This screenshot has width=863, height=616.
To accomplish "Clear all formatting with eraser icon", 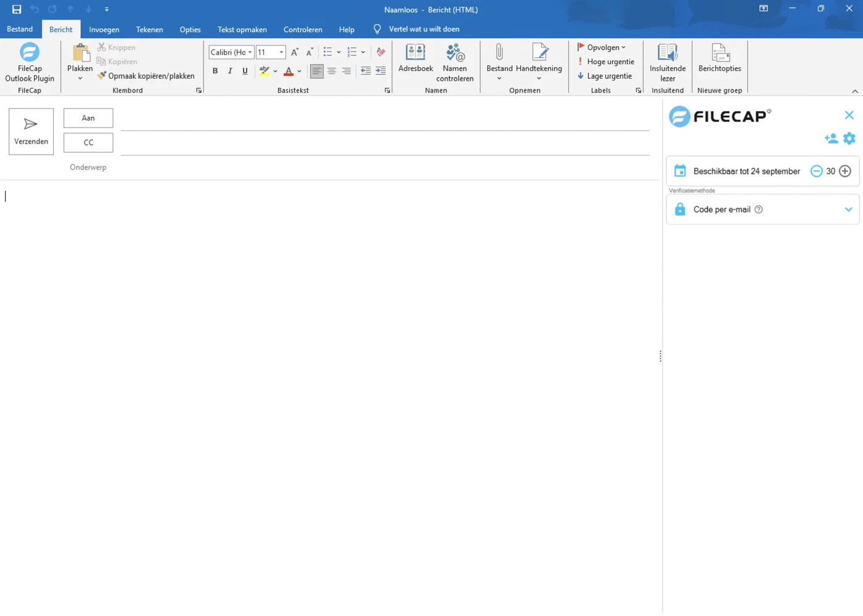I will [381, 52].
